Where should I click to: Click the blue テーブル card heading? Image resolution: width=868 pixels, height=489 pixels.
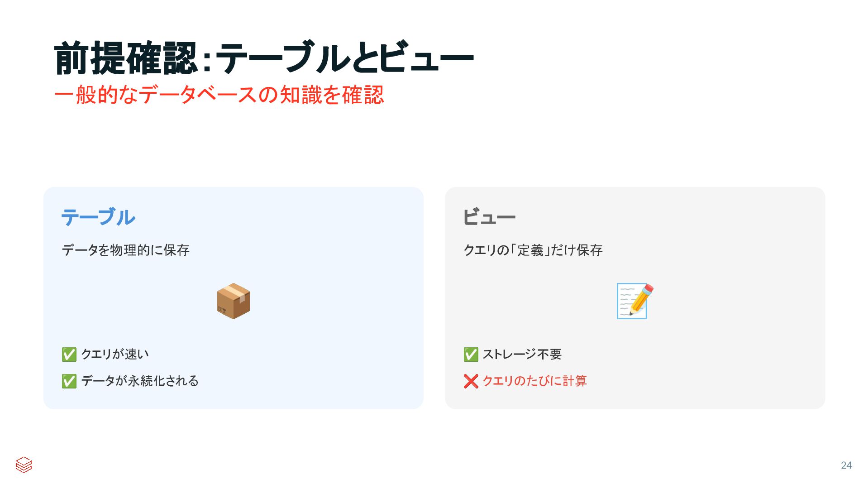point(98,217)
